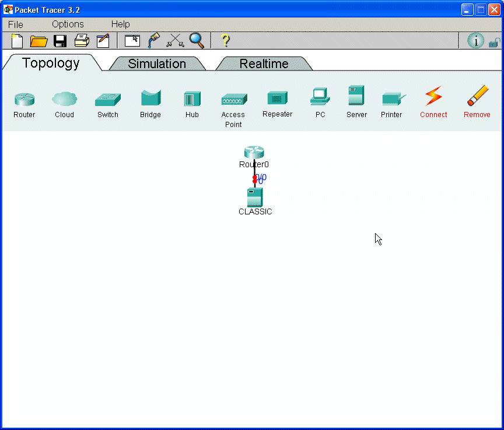This screenshot has width=504, height=430.
Task: Select the Server device icon in palette
Action: 356,95
